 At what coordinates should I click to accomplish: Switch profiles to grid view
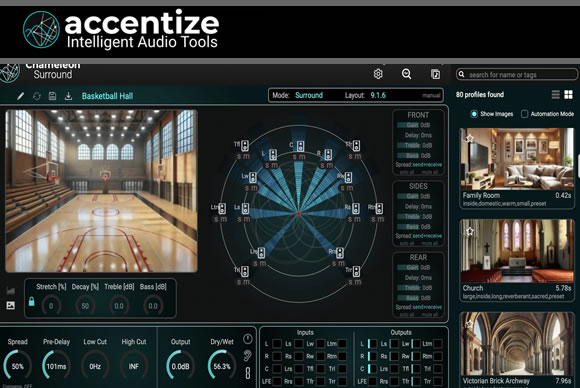click(569, 95)
